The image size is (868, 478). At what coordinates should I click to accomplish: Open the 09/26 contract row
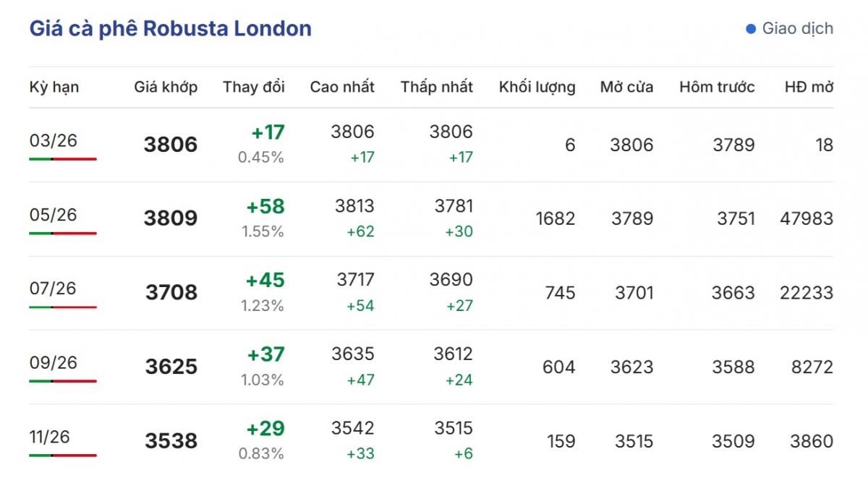53,363
